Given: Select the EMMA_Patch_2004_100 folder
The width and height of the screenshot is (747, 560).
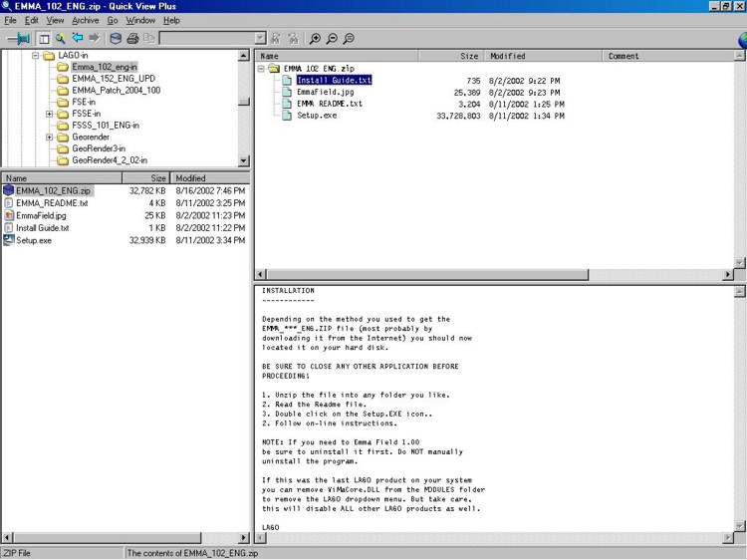Looking at the screenshot, I should (116, 90).
